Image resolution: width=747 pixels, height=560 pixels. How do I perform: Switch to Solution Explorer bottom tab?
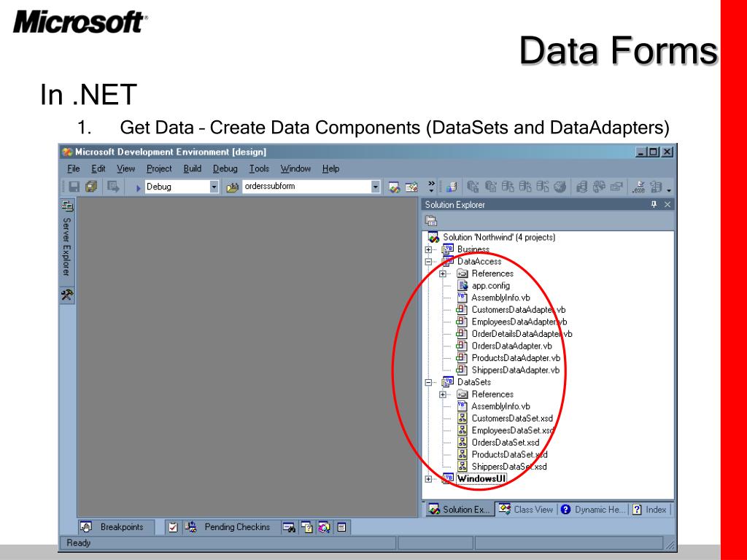click(x=460, y=510)
